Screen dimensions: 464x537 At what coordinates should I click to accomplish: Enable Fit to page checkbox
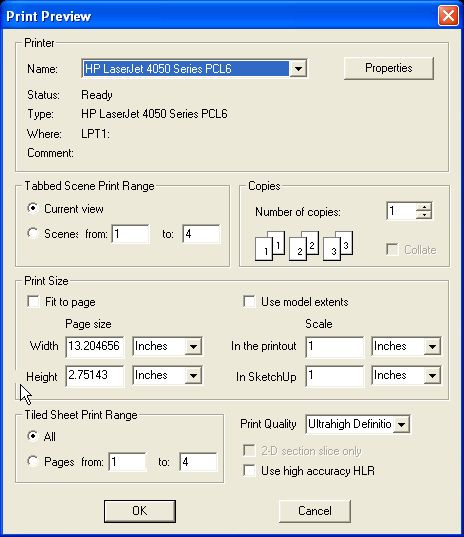pyautogui.click(x=34, y=302)
